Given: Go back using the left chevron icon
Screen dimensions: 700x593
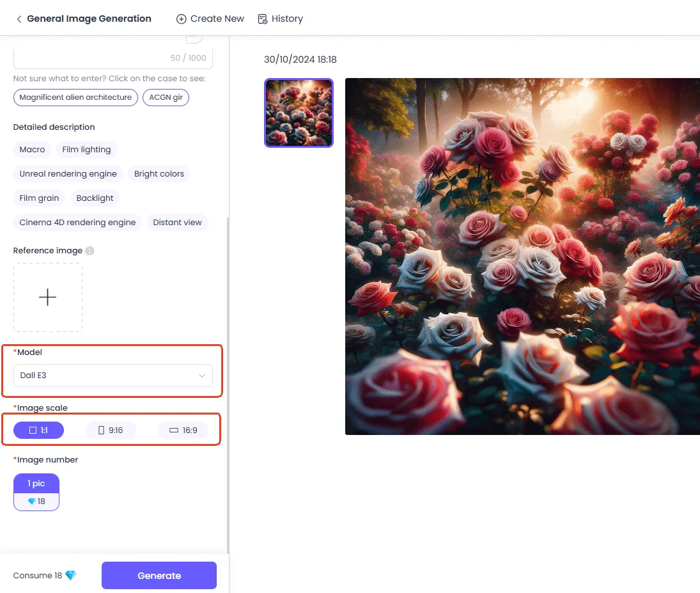Looking at the screenshot, I should [19, 19].
